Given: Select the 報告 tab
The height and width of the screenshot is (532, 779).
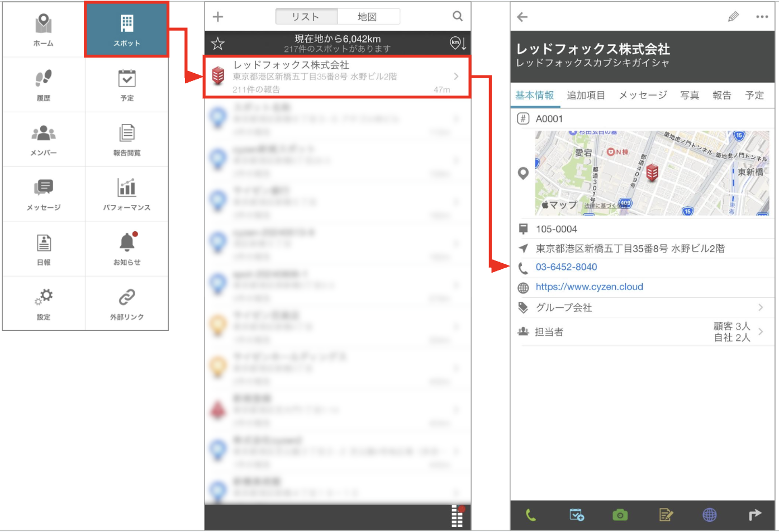Looking at the screenshot, I should click(x=722, y=95).
